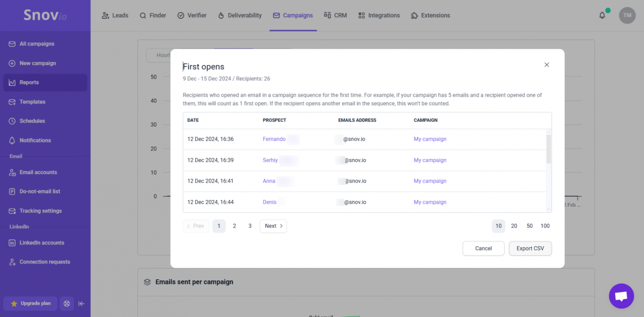Open the Deliverability tab

(240, 16)
